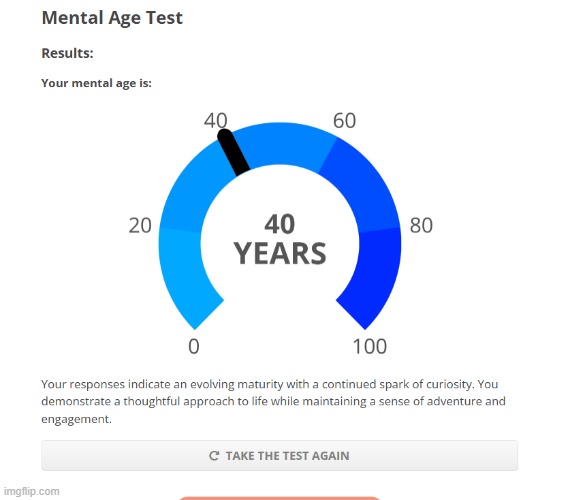The height and width of the screenshot is (500, 570).
Task: Click the refresh icon beside Take The Test Again
Action: coord(214,455)
